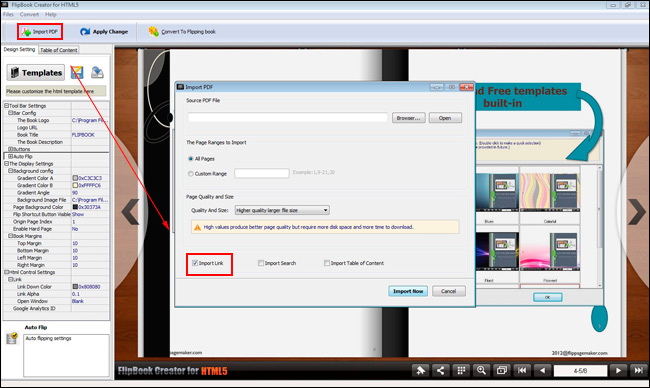Click Gradient Color A swatch 0xC3C3C3
650x388 pixels.
click(x=75, y=178)
